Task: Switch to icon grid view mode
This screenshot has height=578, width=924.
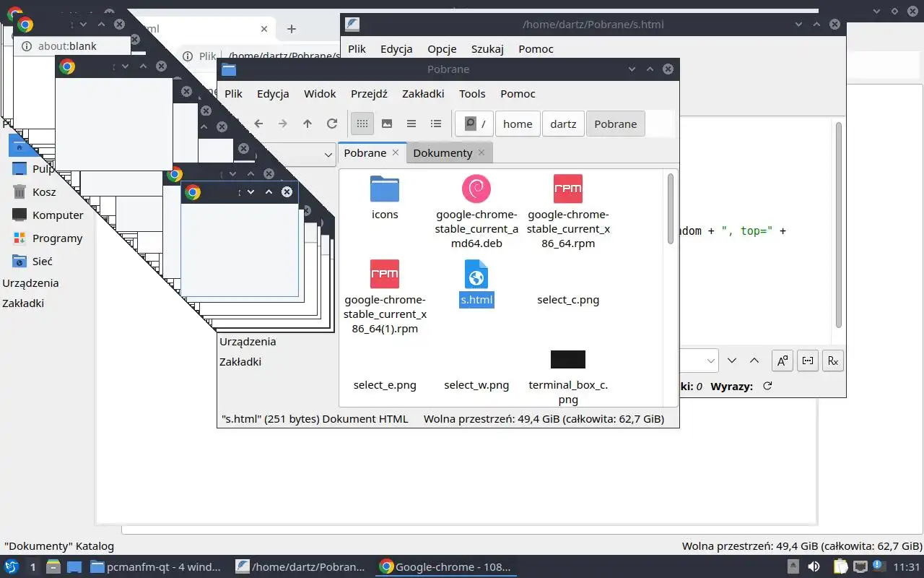Action: (x=362, y=124)
